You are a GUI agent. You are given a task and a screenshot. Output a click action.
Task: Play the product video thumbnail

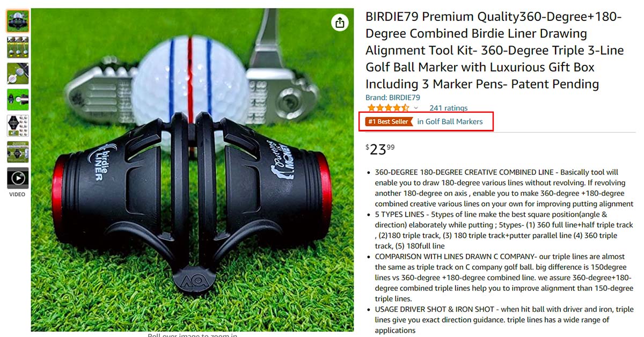coord(18,178)
